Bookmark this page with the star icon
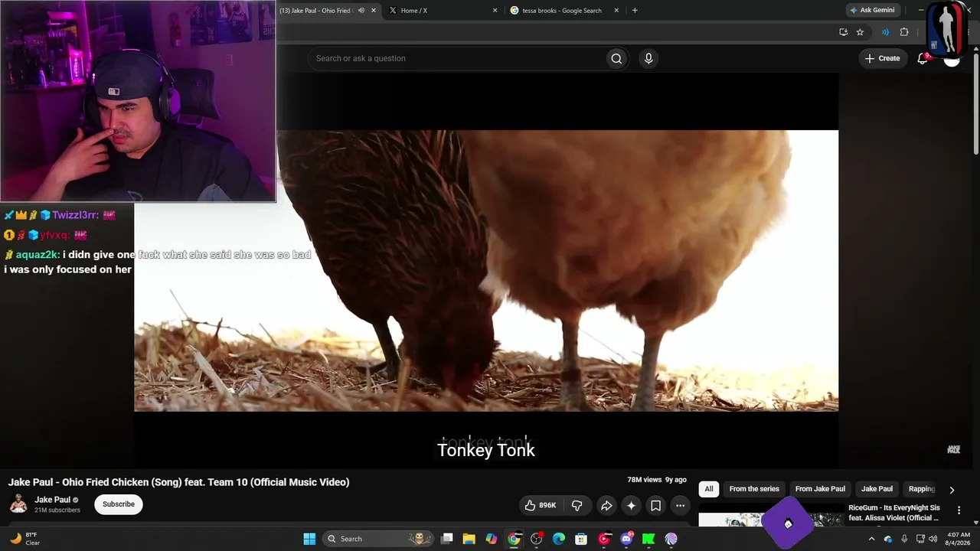The width and height of the screenshot is (980, 551). [x=860, y=32]
